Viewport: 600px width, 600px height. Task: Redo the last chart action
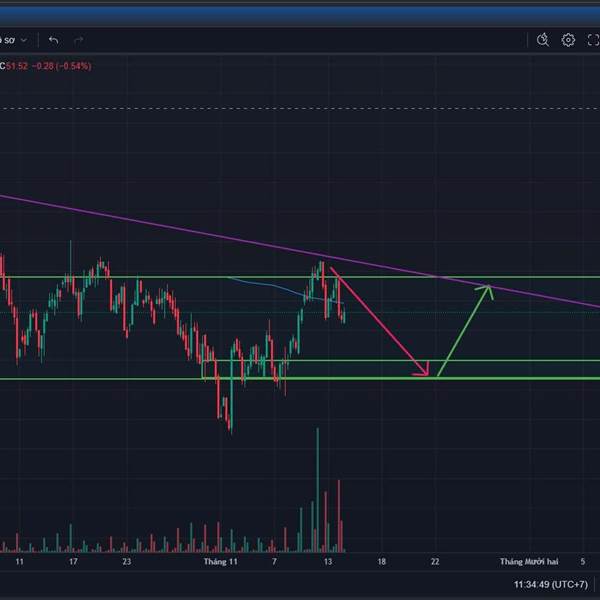tap(78, 40)
